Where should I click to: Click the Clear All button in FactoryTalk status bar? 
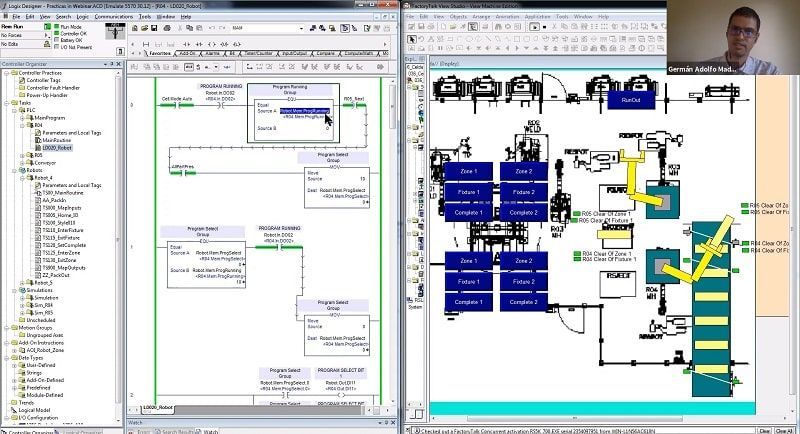[785, 431]
